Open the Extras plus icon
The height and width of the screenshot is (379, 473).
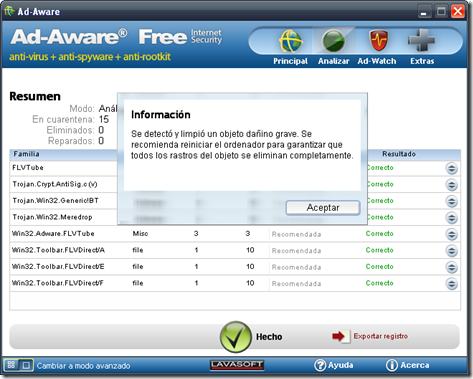tap(421, 40)
